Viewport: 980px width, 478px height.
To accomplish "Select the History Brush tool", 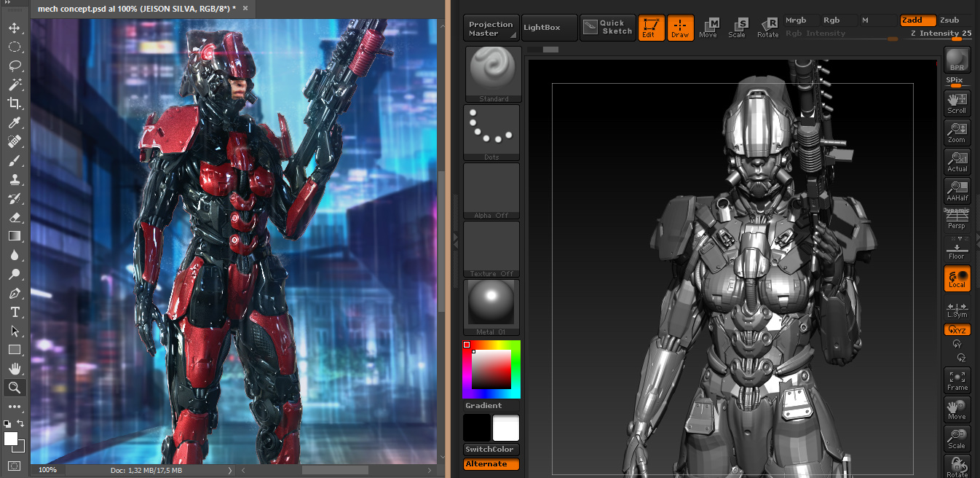I will pos(14,199).
